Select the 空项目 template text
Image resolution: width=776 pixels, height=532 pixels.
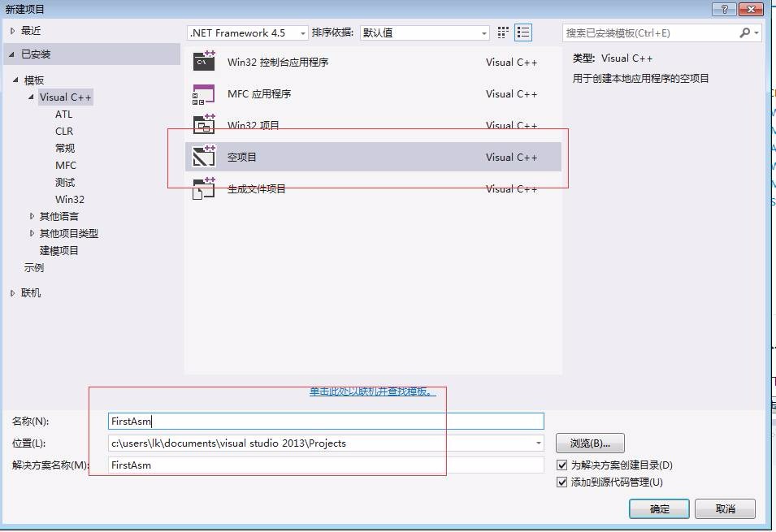241,157
